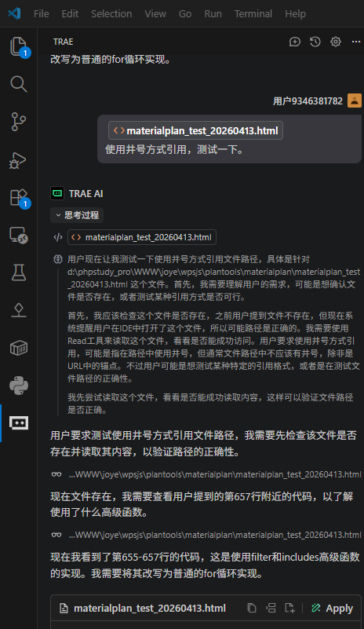Open TRAE settings gear icon
This screenshot has width=364, height=629.
[336, 42]
